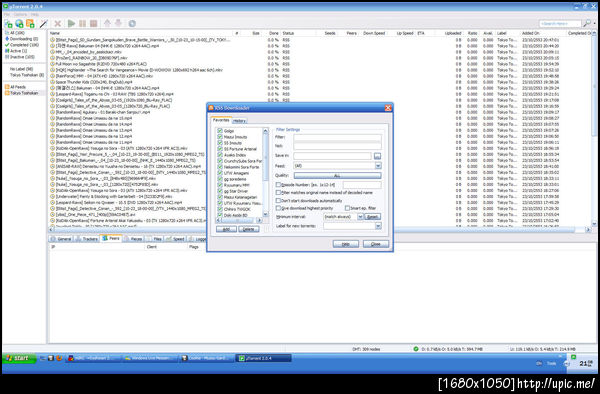Enable the Smart ep. filter checkbox

(347, 208)
